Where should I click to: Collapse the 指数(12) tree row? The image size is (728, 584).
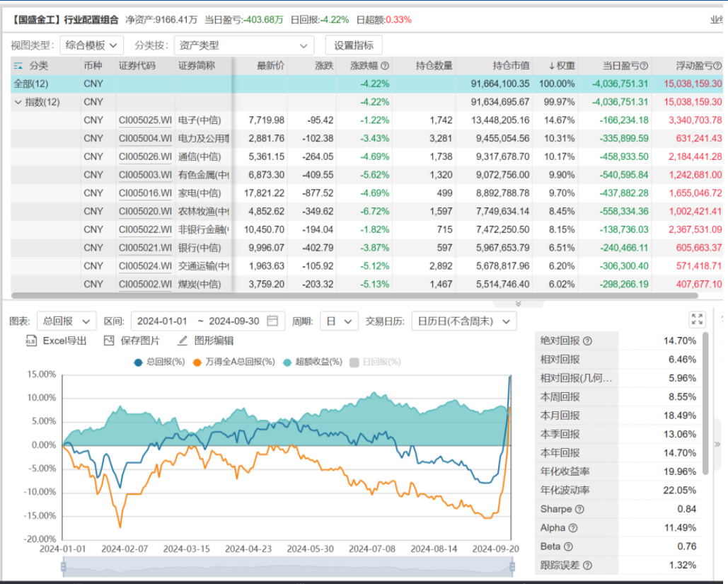pos(18,102)
